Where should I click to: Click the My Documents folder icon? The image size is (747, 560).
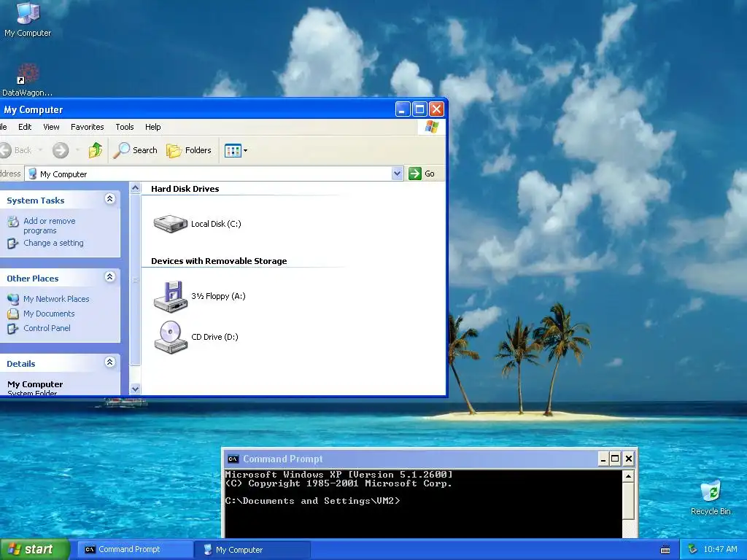pos(13,314)
